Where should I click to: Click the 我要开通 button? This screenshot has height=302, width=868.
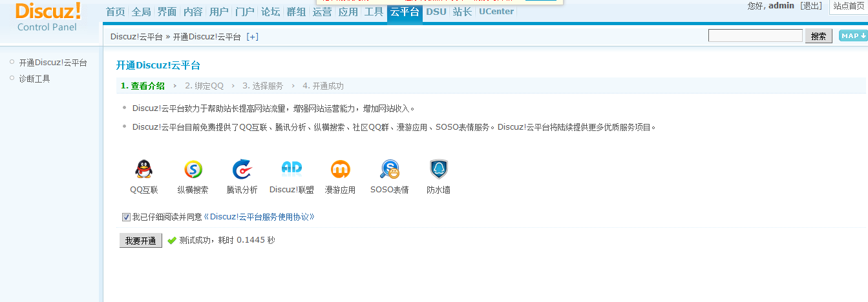tap(141, 241)
